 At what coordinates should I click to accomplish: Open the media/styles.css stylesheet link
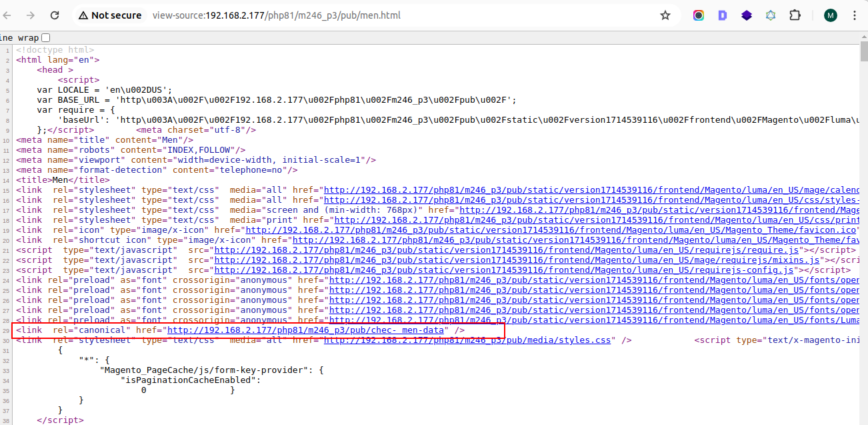click(x=467, y=340)
